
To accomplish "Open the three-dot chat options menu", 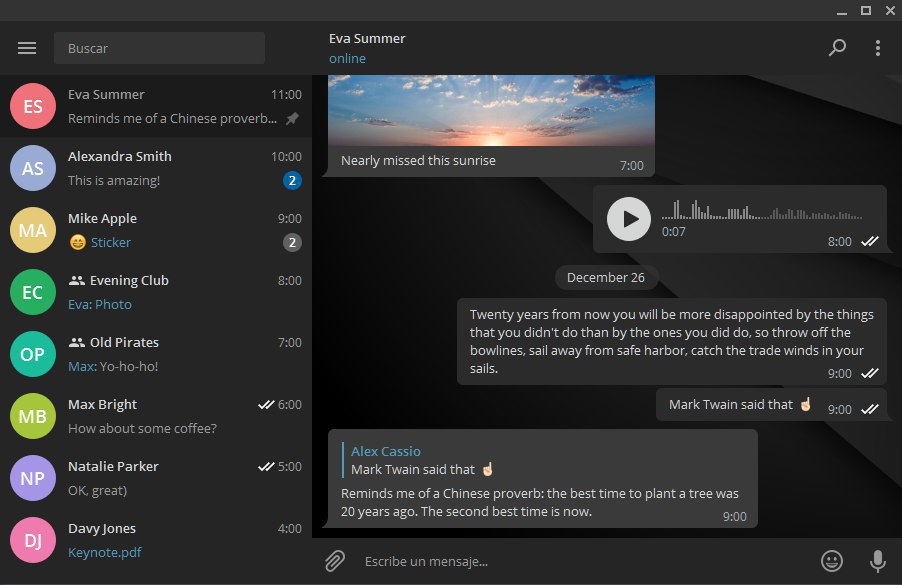I will click(x=877, y=48).
